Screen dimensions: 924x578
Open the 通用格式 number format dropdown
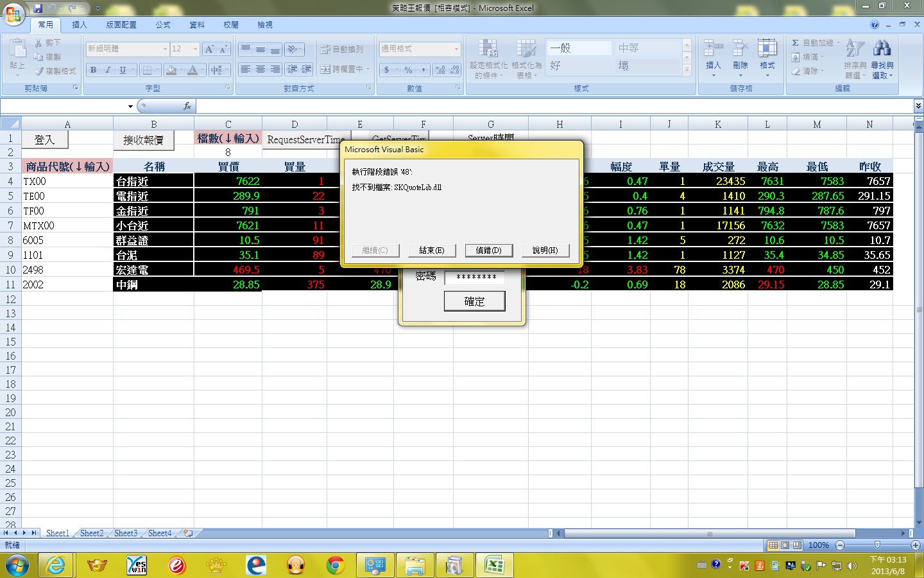457,49
